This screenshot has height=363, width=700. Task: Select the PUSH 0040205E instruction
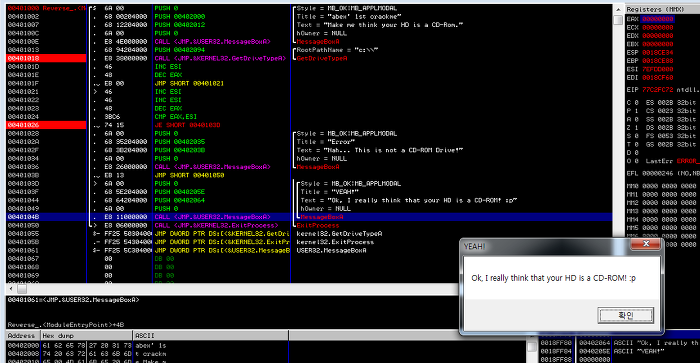coord(180,192)
